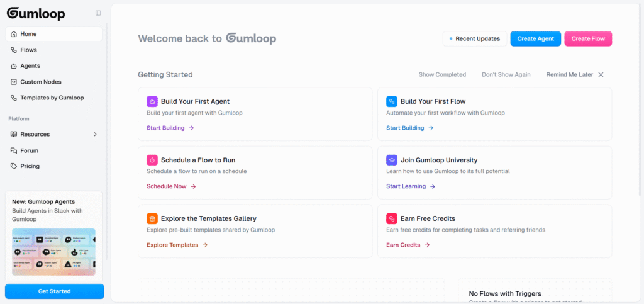Click Remind Me Later link
Screen dimensions: 644x304
[x=570, y=75]
